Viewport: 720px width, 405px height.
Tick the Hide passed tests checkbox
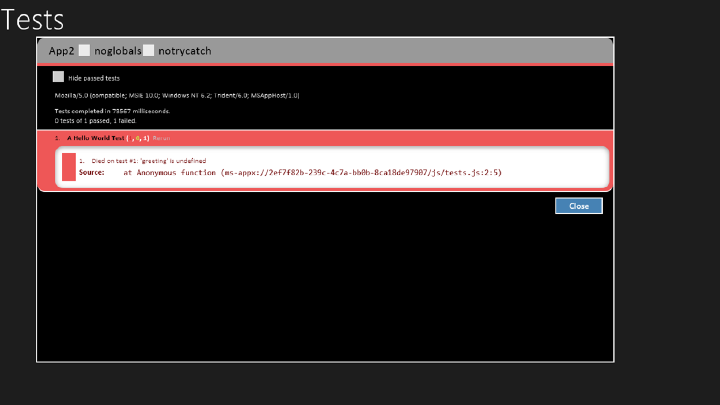click(58, 77)
